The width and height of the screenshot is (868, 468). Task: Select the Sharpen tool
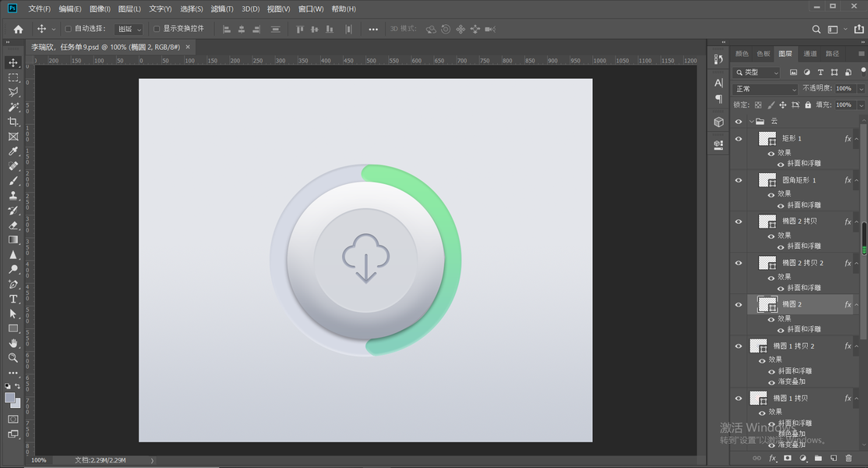pyautogui.click(x=13, y=255)
